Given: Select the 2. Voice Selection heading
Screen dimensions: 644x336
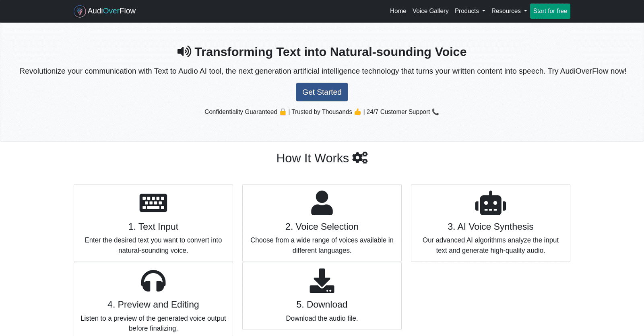Looking at the screenshot, I should point(322,227).
